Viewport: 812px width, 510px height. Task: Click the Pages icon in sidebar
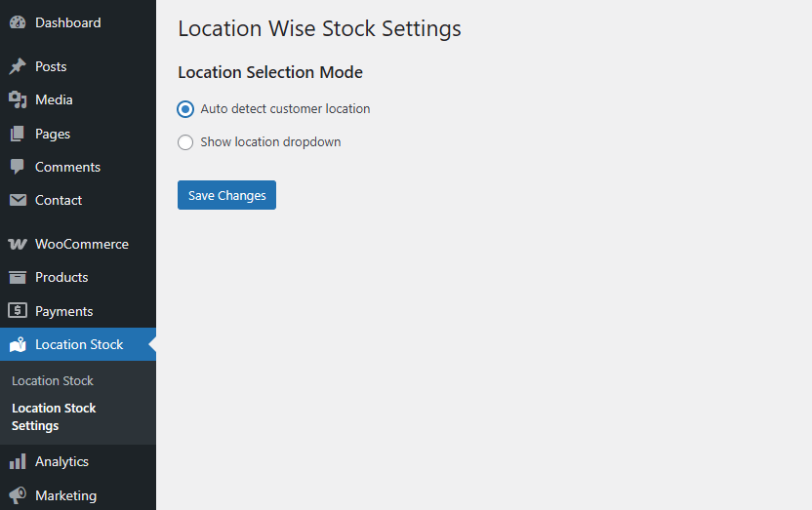(x=18, y=134)
